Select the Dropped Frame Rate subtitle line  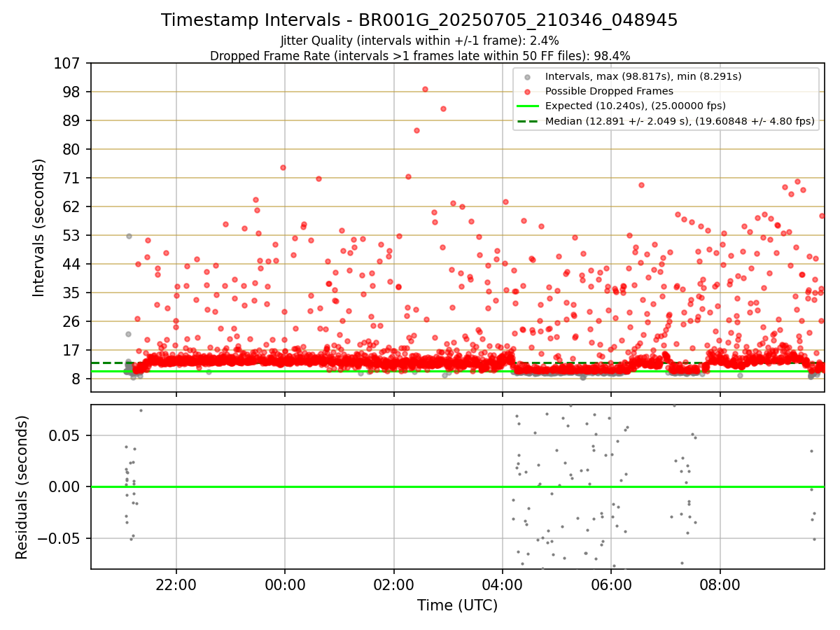click(x=420, y=56)
